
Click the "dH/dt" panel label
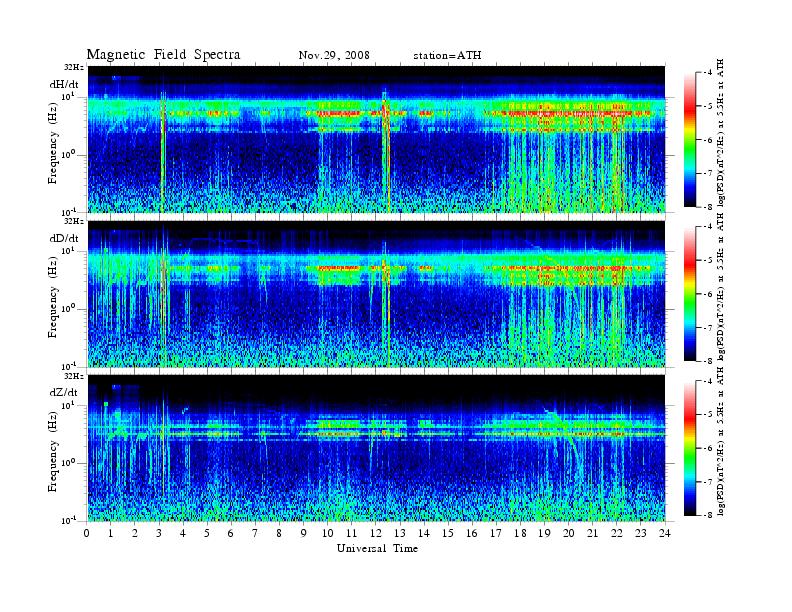pyautogui.click(x=64, y=84)
